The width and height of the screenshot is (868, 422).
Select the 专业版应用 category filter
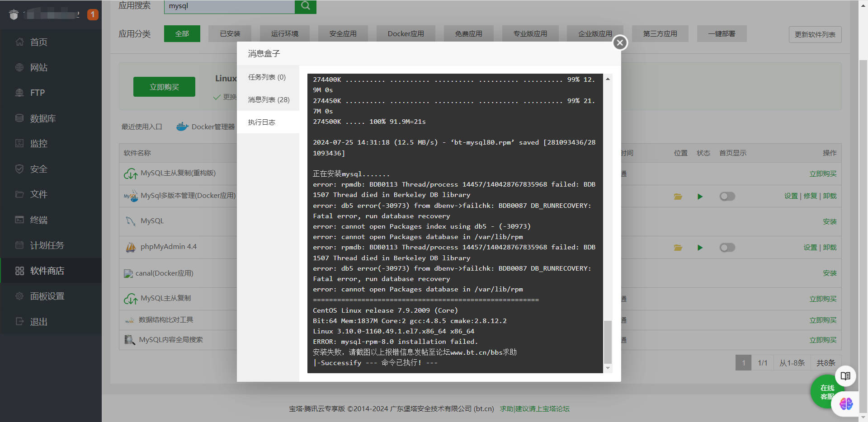(x=530, y=34)
